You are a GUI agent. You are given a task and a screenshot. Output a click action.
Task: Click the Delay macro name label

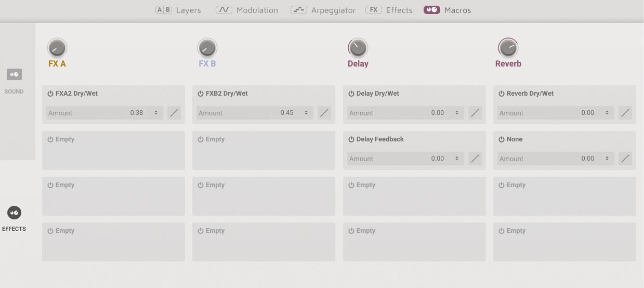coord(358,64)
